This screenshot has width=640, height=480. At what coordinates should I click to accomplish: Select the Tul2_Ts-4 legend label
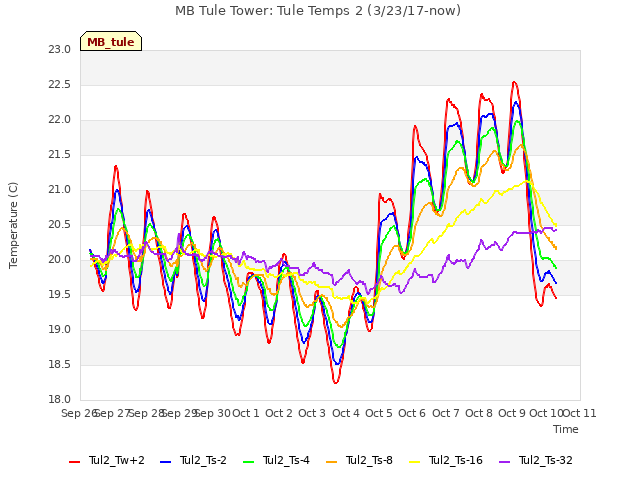[x=287, y=460]
